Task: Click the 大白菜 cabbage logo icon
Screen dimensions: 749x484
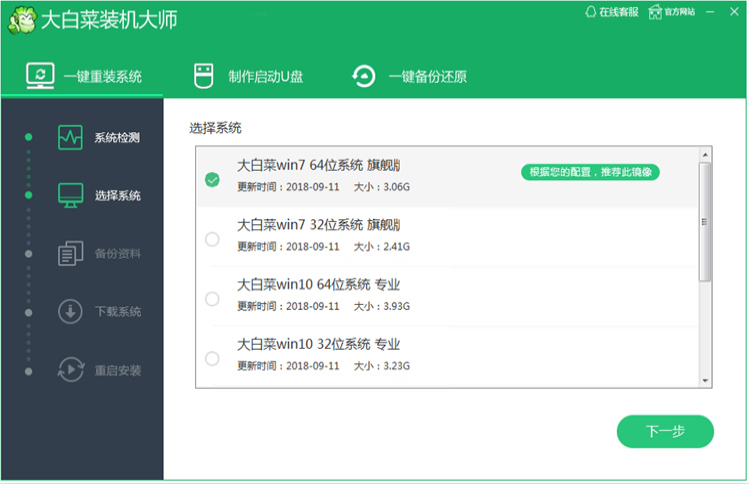Action: 20,19
